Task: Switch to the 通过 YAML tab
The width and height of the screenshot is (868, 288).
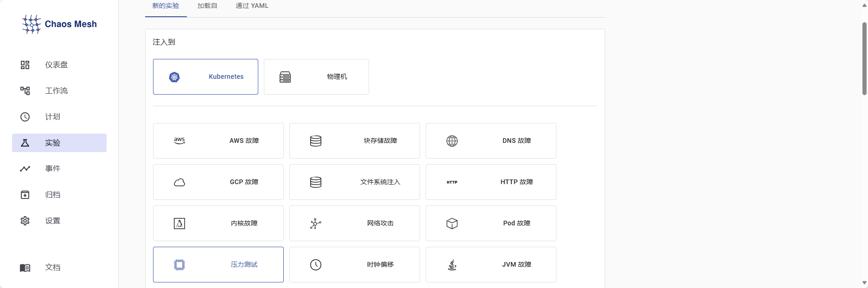Action: click(252, 6)
